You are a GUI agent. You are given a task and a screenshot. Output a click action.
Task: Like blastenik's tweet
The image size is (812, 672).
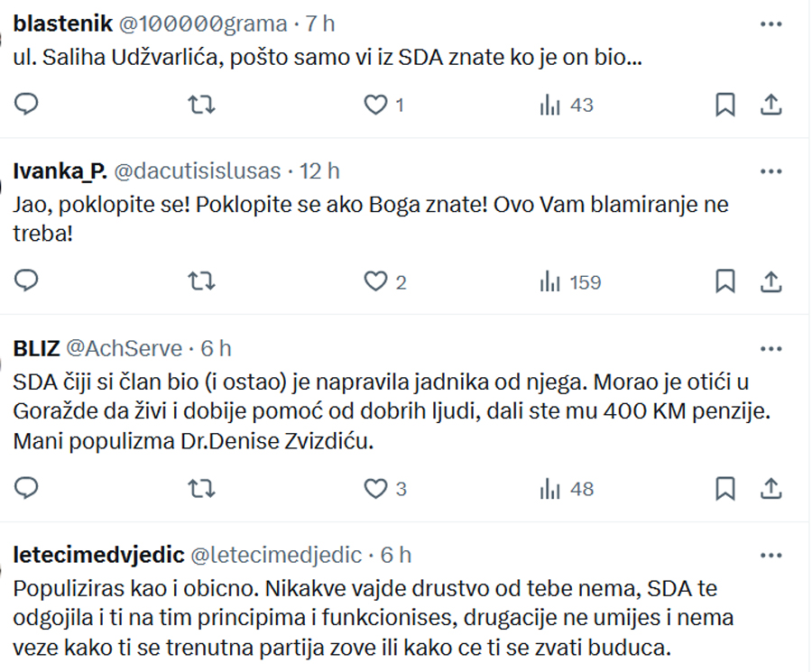tap(383, 106)
